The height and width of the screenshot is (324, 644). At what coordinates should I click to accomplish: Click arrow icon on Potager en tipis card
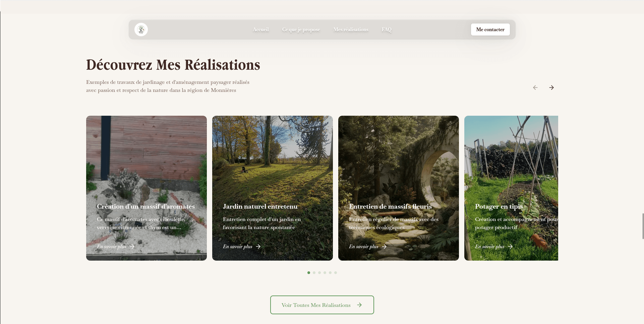510,247
